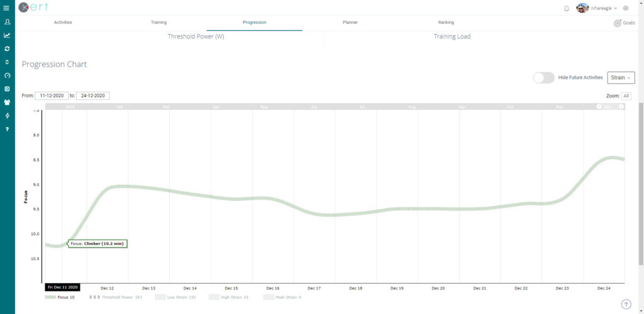The width and height of the screenshot is (644, 314).
Task: Toggle Low Strain series in legend
Action: tap(177, 297)
